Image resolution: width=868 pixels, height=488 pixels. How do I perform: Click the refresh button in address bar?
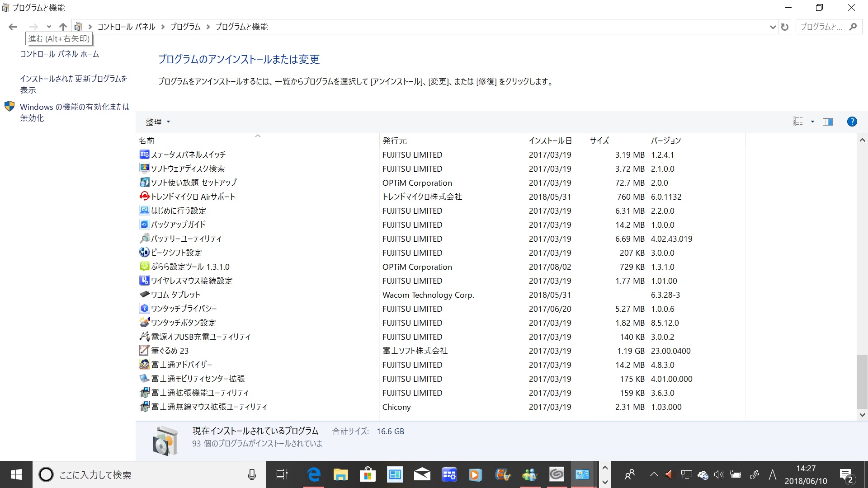point(785,27)
